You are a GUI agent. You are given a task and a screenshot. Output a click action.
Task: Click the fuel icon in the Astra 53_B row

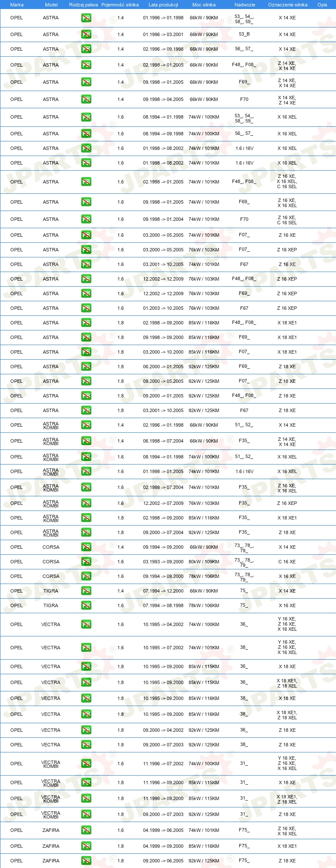(x=86, y=34)
